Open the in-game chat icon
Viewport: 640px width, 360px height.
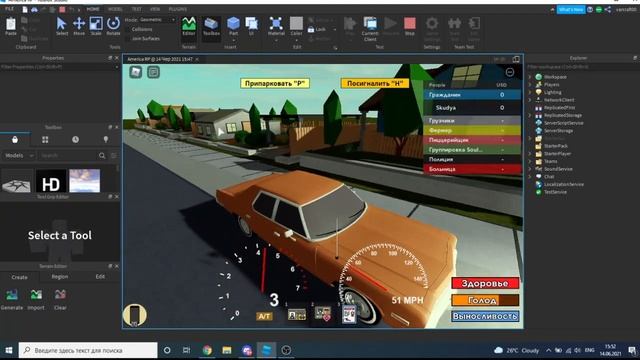pyautogui.click(x=153, y=72)
